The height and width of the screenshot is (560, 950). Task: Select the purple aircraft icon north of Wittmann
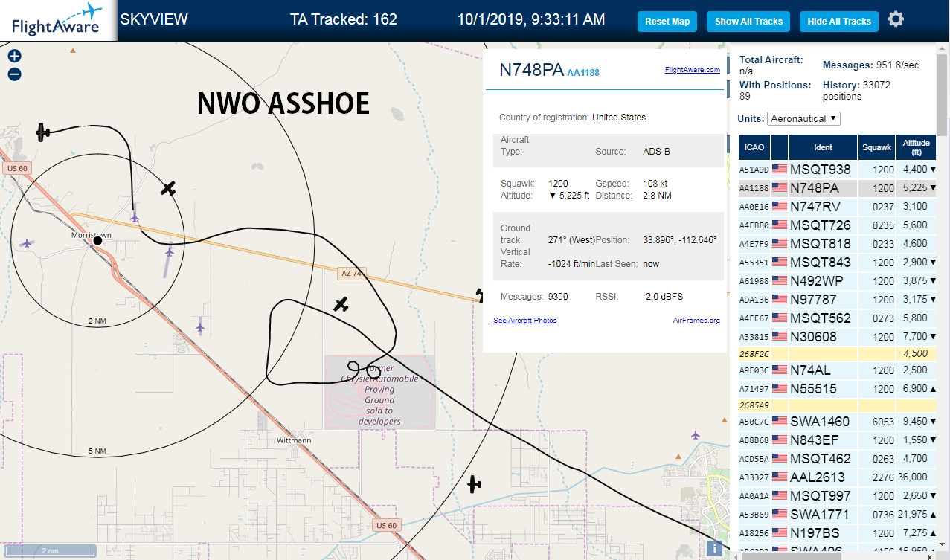[200, 326]
